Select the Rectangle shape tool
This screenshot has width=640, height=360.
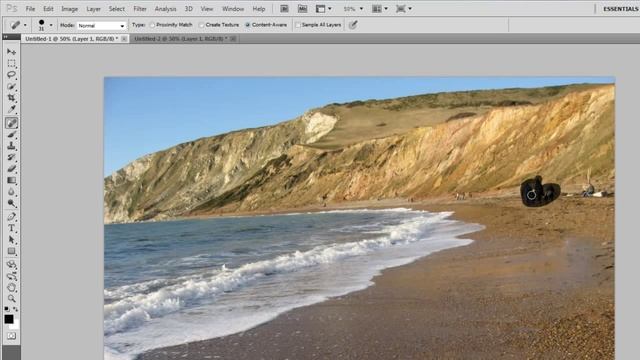11,251
